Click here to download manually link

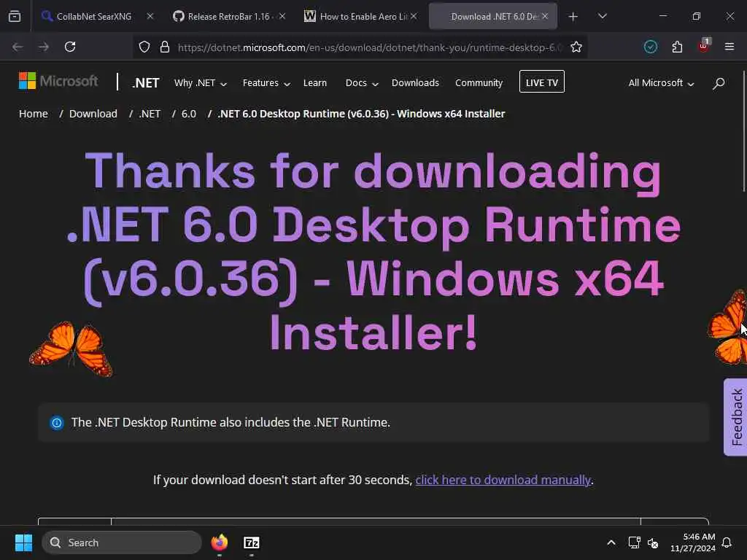503,480
